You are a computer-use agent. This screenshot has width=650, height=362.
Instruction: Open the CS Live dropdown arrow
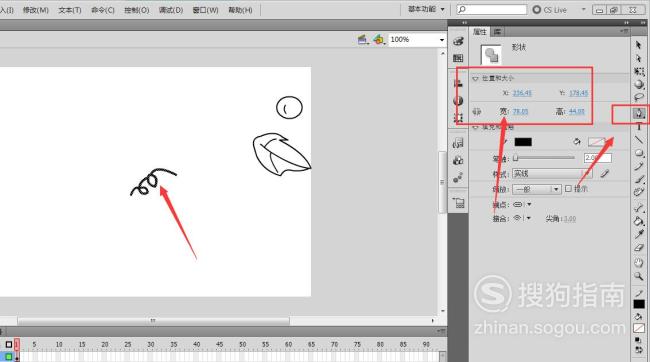coord(584,9)
